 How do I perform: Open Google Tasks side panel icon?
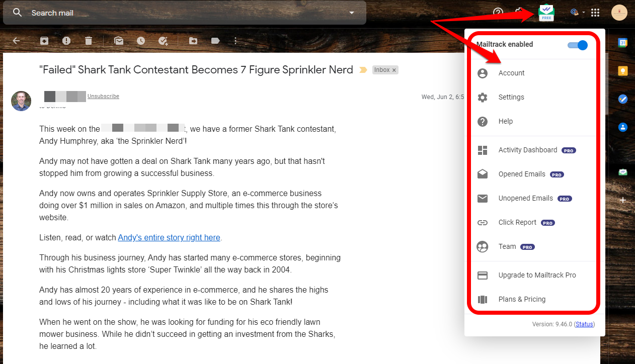tap(623, 99)
